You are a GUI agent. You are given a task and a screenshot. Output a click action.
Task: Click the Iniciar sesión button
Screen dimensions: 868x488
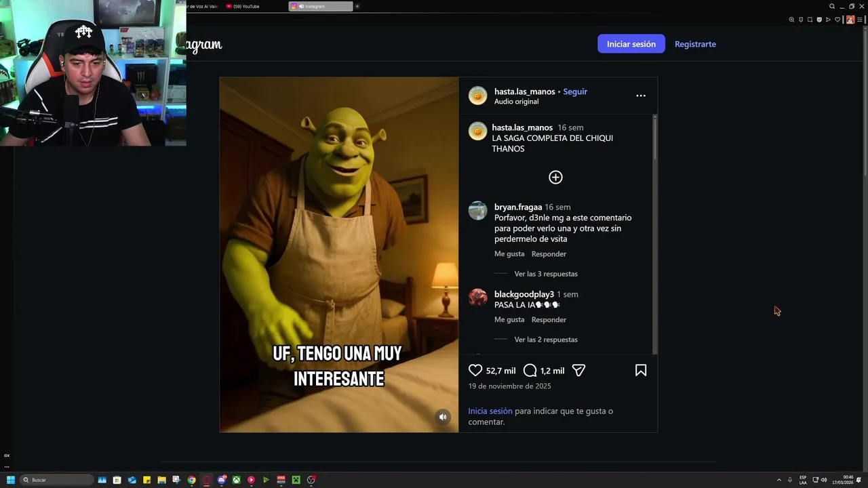coord(631,44)
